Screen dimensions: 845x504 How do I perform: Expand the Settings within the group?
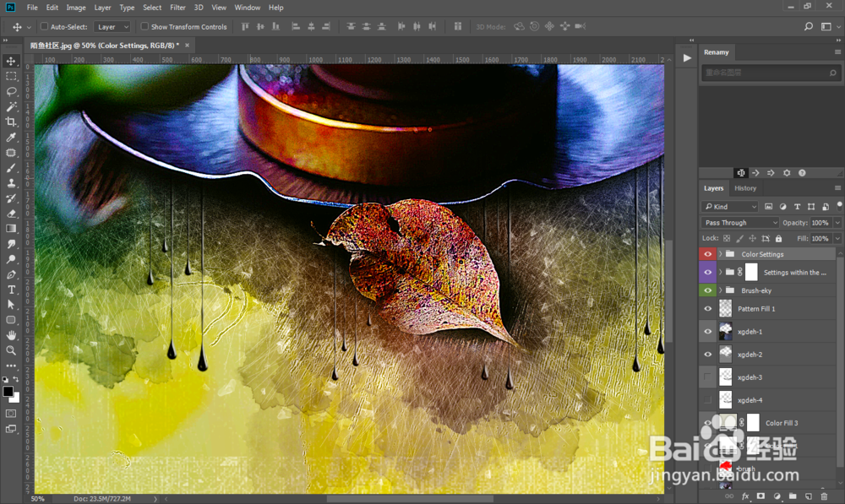[721, 273]
